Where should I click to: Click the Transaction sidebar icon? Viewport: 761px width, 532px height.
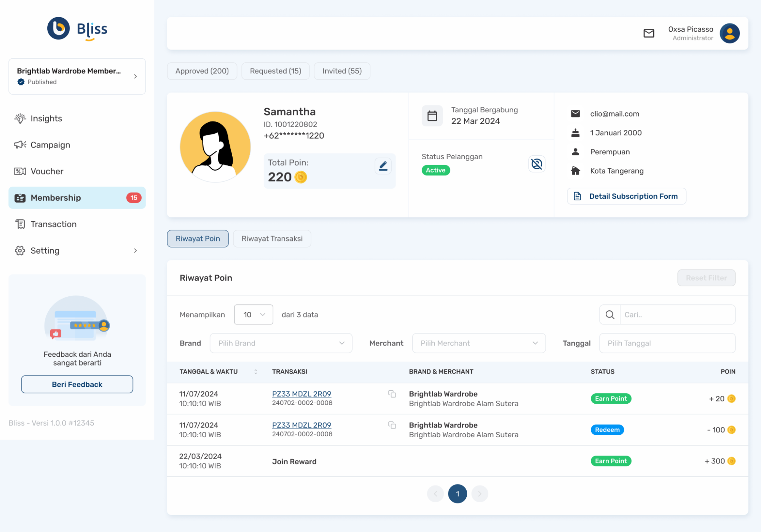point(20,224)
